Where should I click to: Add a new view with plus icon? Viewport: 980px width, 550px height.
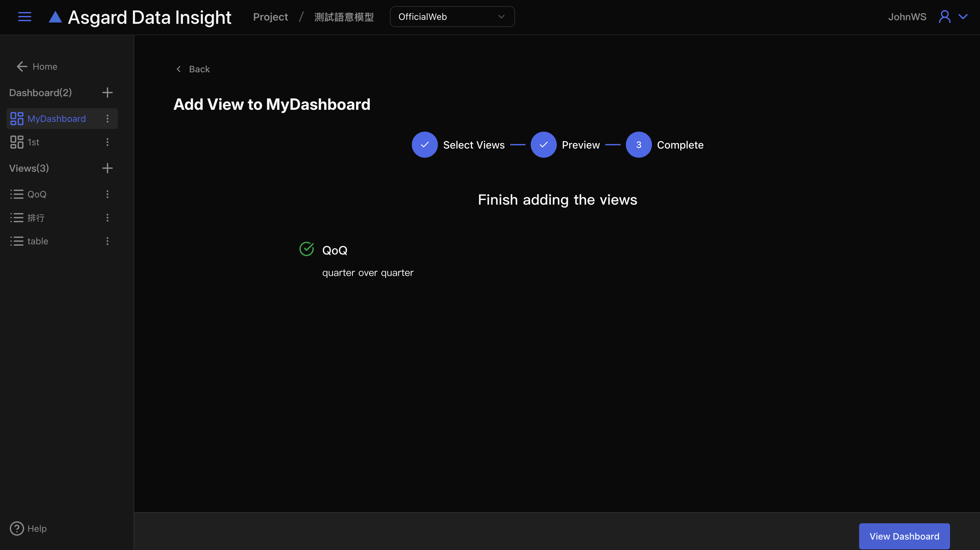(x=107, y=168)
